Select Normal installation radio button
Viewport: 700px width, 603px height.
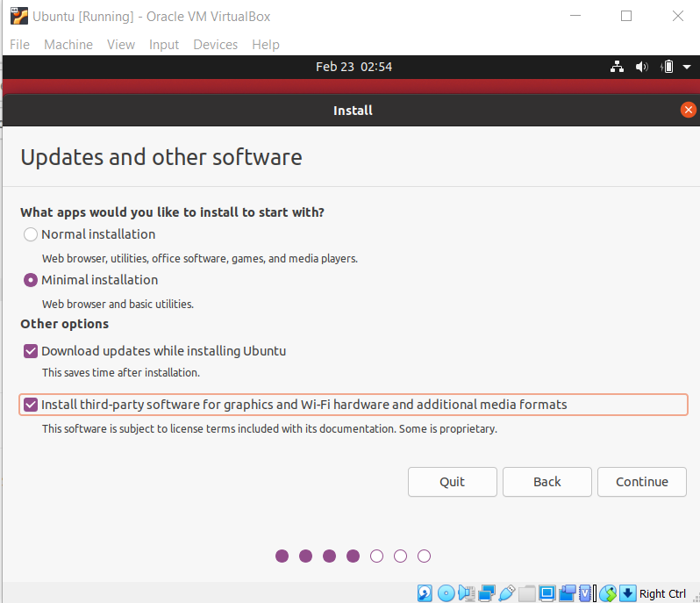tap(31, 234)
